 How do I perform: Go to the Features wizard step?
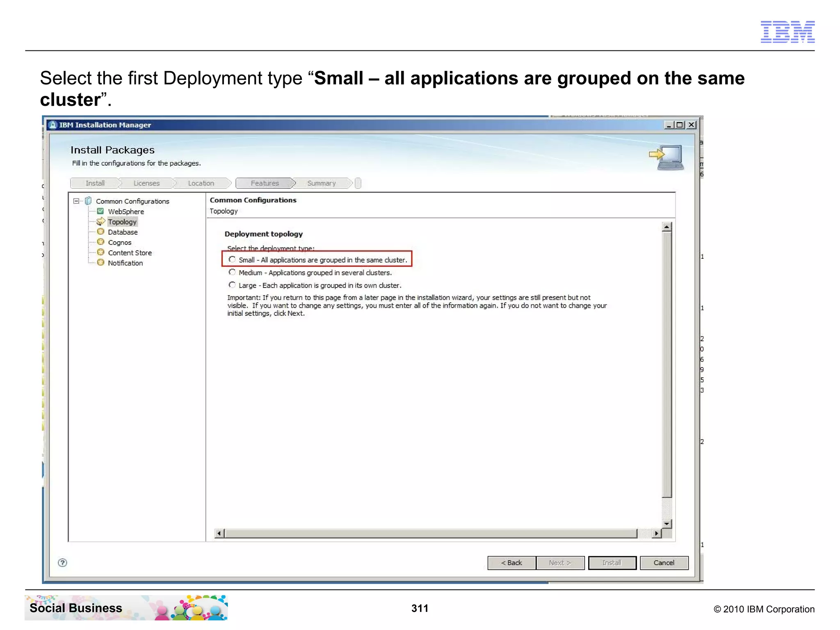265,183
